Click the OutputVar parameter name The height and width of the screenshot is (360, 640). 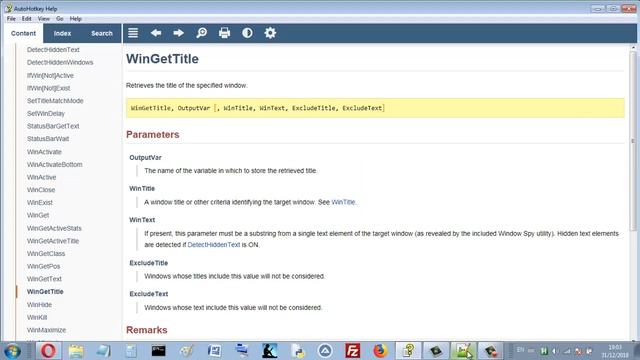click(145, 158)
